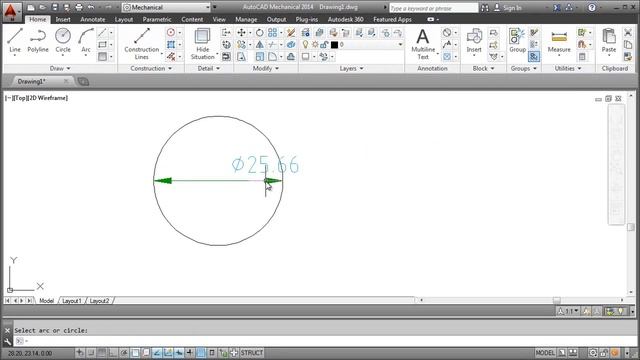
Task: Toggle Group Selection highlighted button in Groups
Action: click(x=533, y=56)
